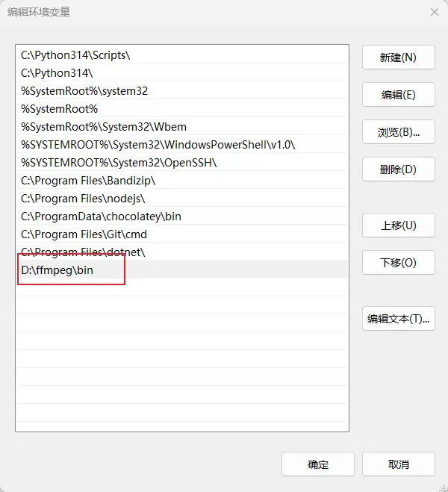
Task: Open 编辑文本(T)... text editor
Action: tap(398, 319)
